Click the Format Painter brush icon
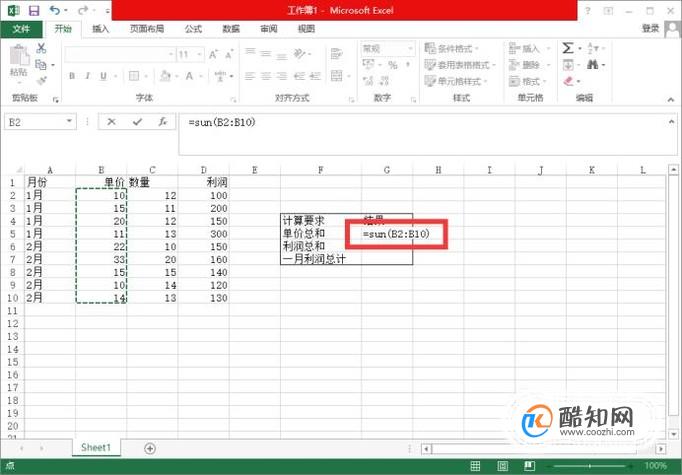682x475 pixels. 41,80
